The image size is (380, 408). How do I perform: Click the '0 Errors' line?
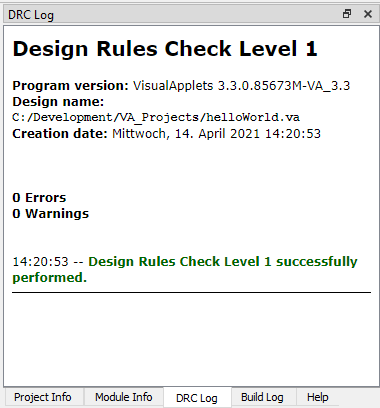(39, 198)
